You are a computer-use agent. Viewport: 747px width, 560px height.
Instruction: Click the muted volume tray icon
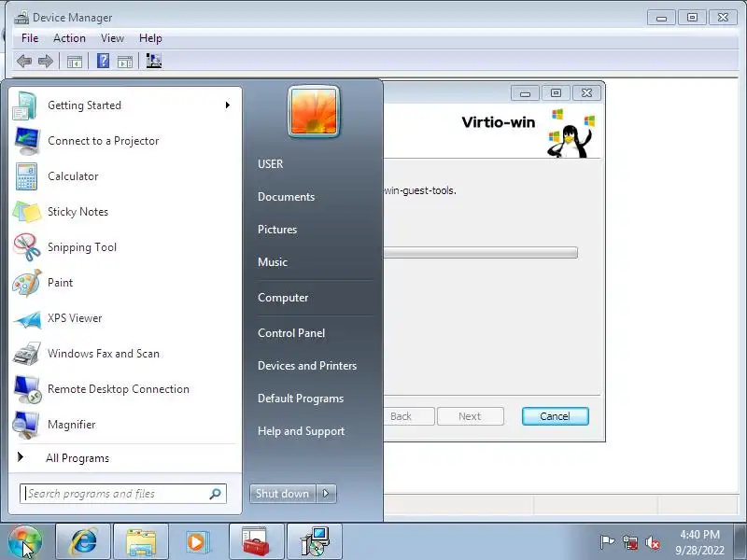pos(652,542)
